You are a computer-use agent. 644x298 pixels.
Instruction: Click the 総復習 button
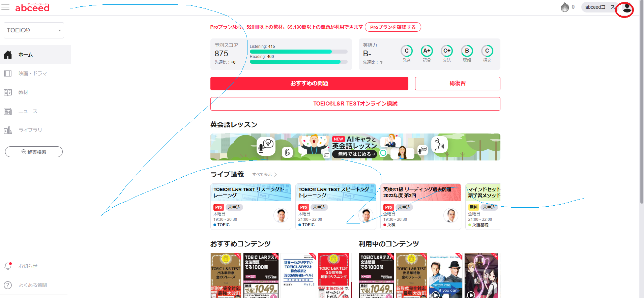coord(458,84)
